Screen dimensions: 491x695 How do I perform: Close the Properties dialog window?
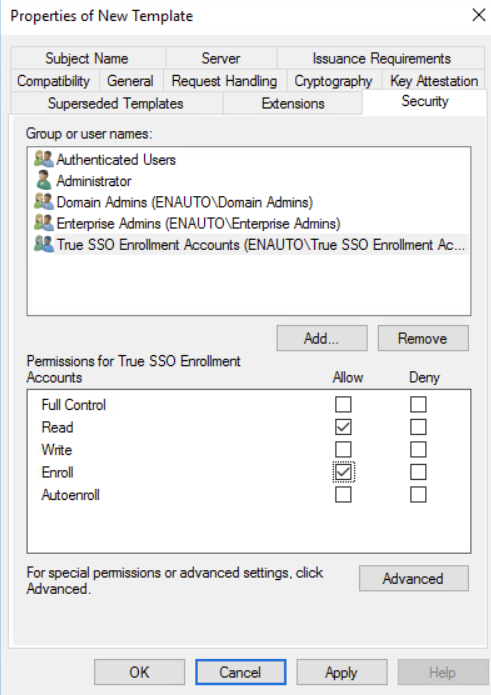pos(479,16)
